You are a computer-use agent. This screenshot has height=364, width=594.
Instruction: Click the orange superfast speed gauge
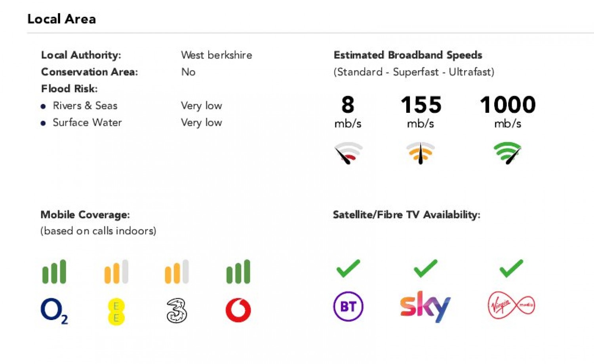421,153
